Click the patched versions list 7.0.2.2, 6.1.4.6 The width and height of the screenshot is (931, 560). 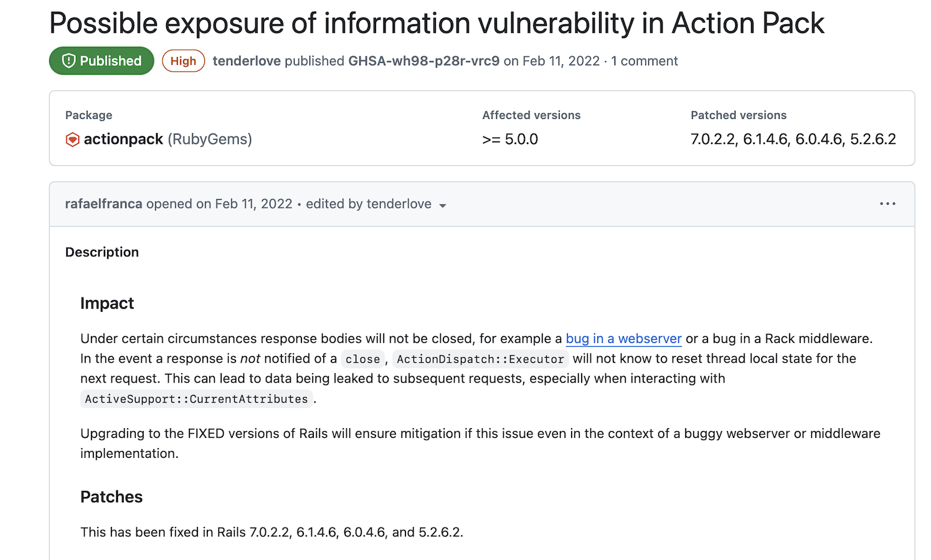click(793, 139)
